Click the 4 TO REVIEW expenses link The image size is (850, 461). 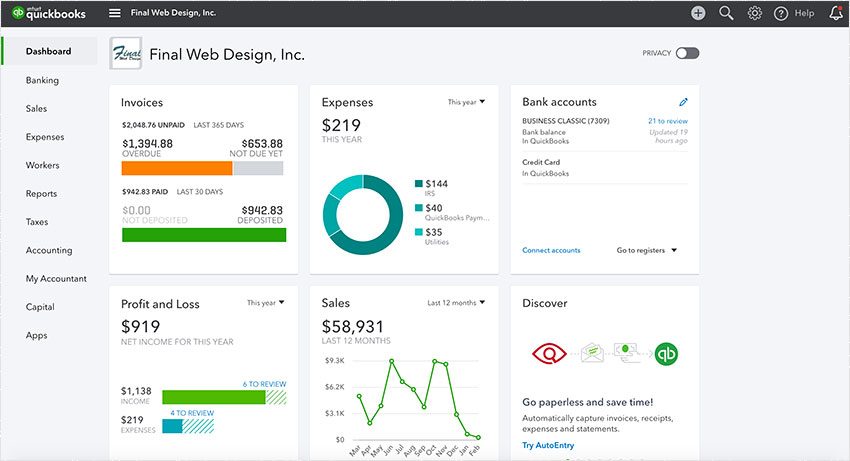[x=192, y=413]
